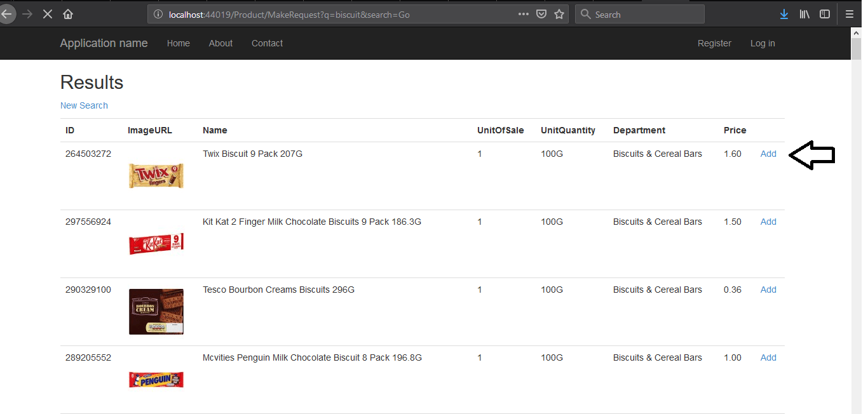Click the UnitOfSale column header

coord(501,130)
